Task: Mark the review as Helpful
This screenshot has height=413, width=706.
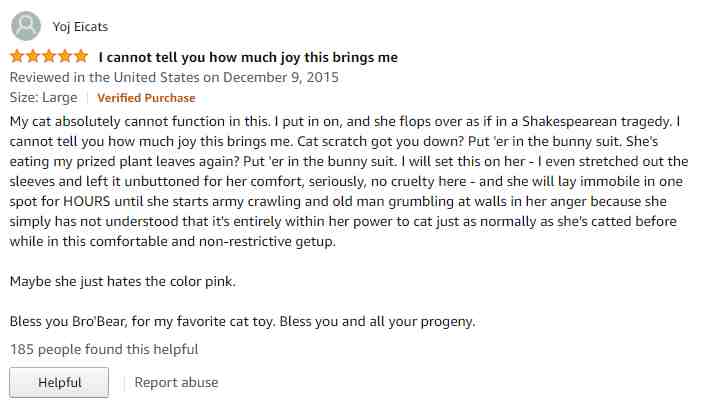Action: pos(59,382)
